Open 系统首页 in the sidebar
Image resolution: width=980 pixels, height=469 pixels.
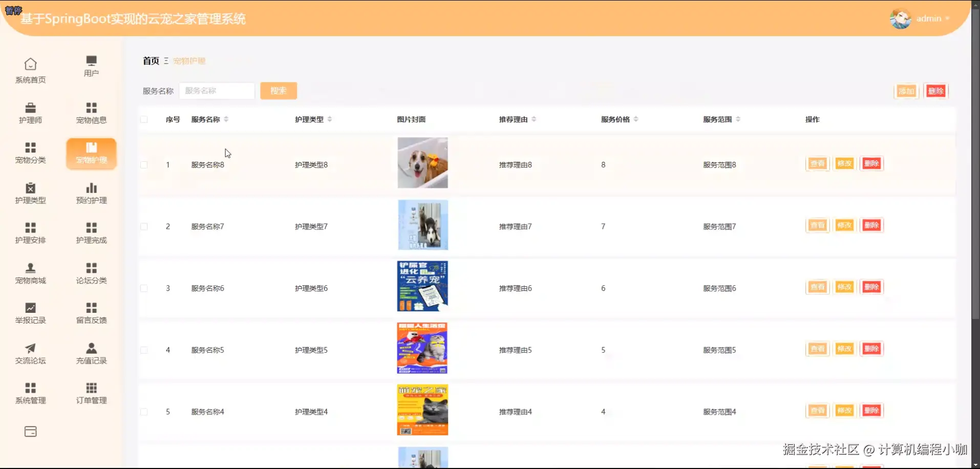30,70
